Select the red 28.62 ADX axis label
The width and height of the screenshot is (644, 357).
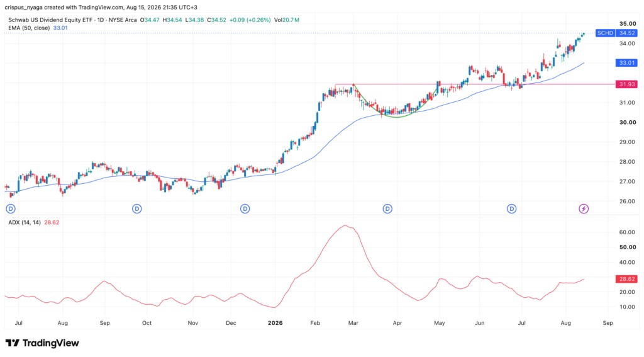pyautogui.click(x=627, y=279)
